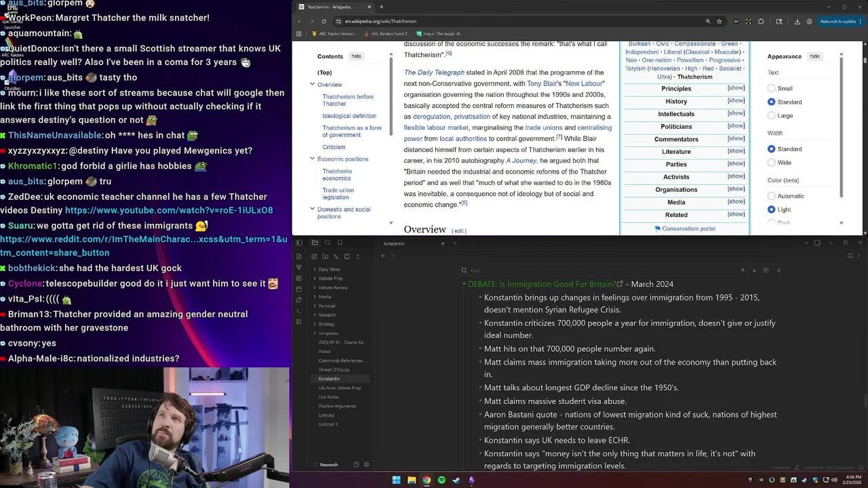Click Relaunch to update button

click(x=840, y=21)
